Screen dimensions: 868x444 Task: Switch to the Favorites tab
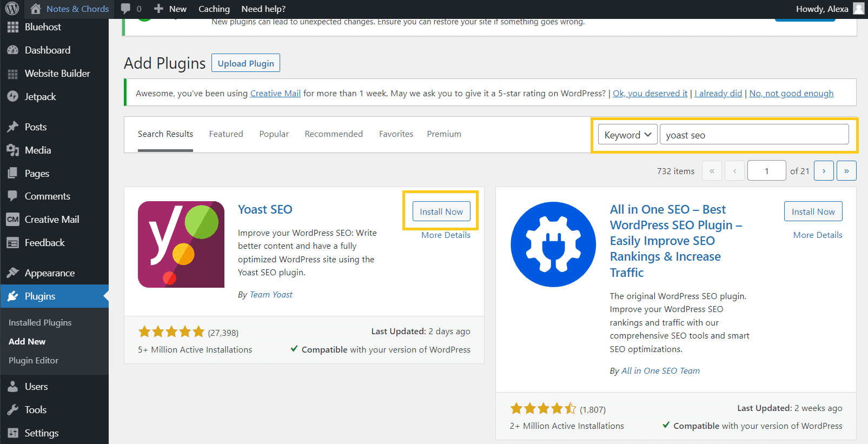click(396, 134)
